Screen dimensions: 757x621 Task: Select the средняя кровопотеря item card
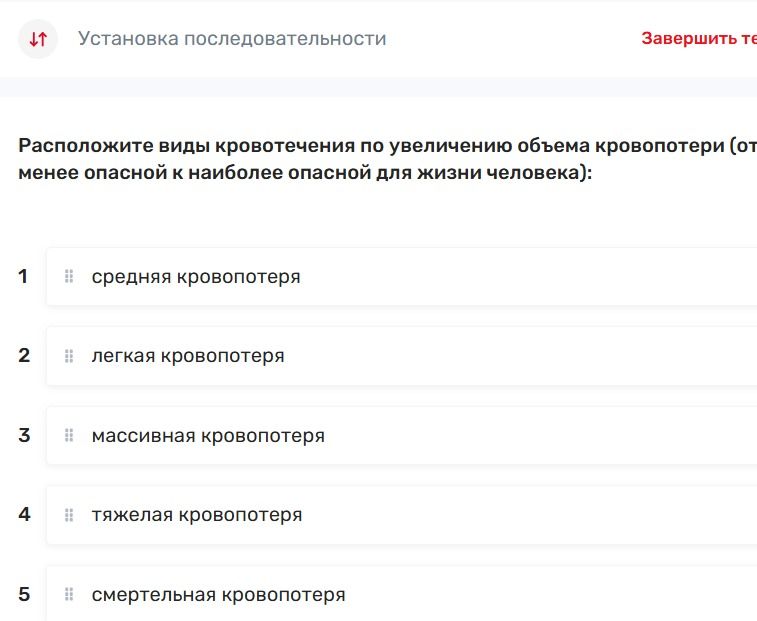pyautogui.click(x=402, y=276)
